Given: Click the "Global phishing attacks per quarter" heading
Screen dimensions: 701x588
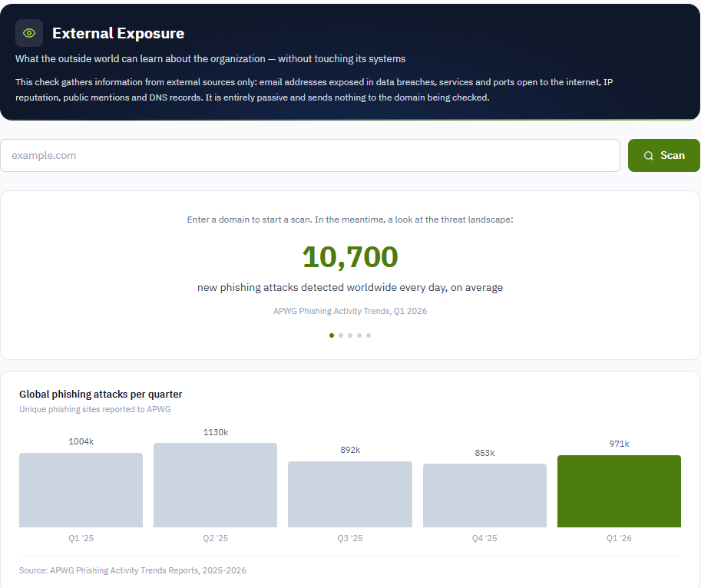Looking at the screenshot, I should click(101, 394).
